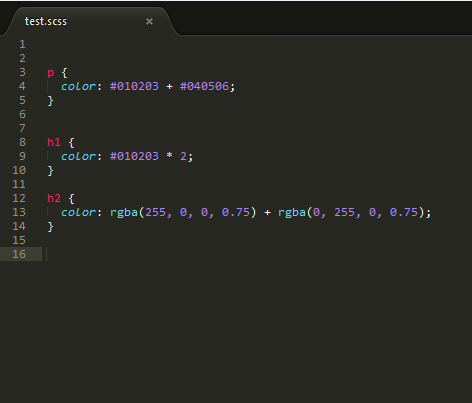Click the closing brace on line 10

pos(50,171)
